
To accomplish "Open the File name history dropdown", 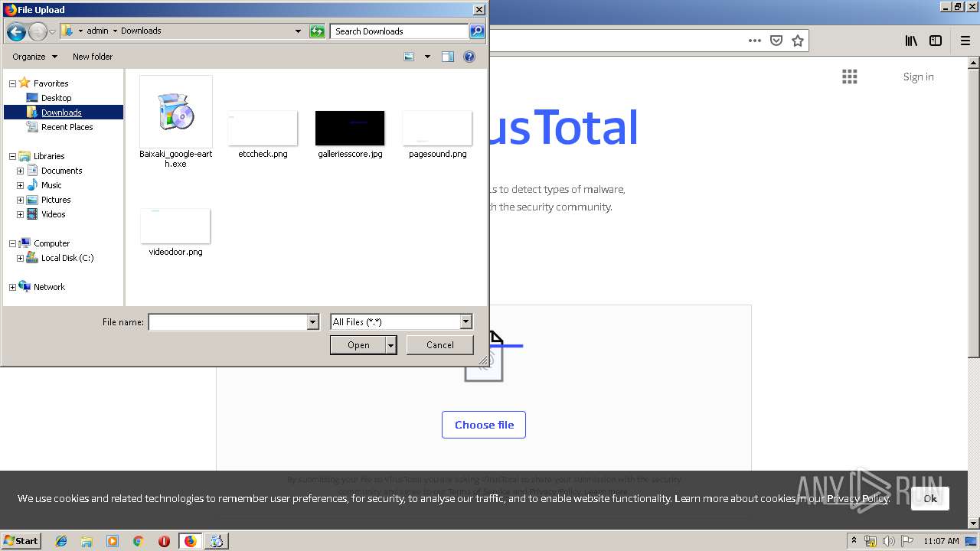I will coord(312,322).
